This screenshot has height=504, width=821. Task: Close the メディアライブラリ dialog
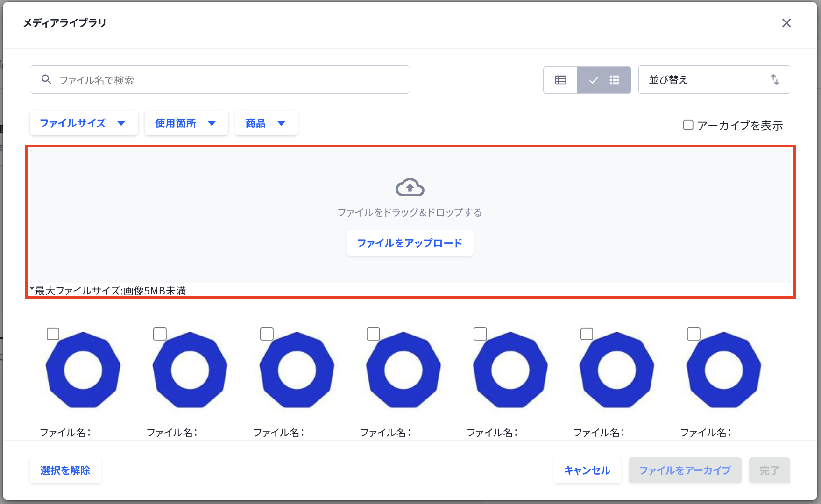point(786,23)
